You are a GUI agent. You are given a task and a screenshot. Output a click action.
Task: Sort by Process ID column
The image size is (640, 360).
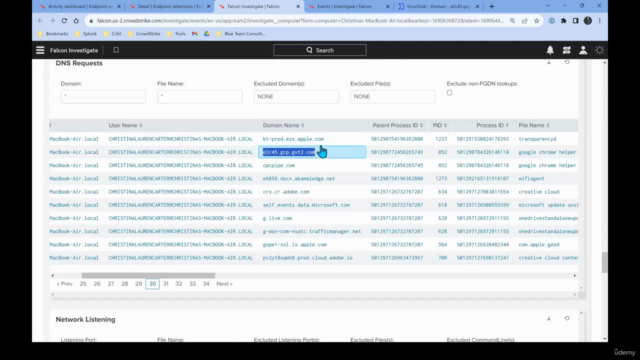tap(492, 125)
